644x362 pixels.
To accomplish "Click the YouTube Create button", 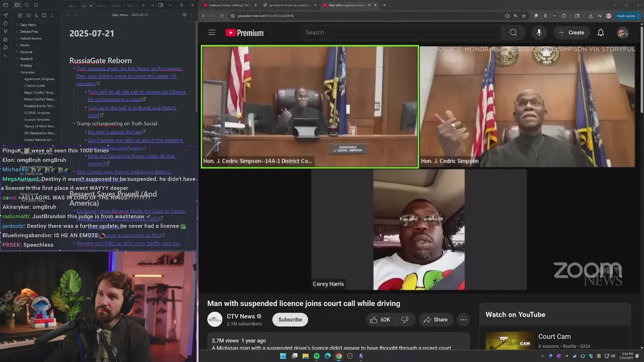I will [x=572, y=33].
